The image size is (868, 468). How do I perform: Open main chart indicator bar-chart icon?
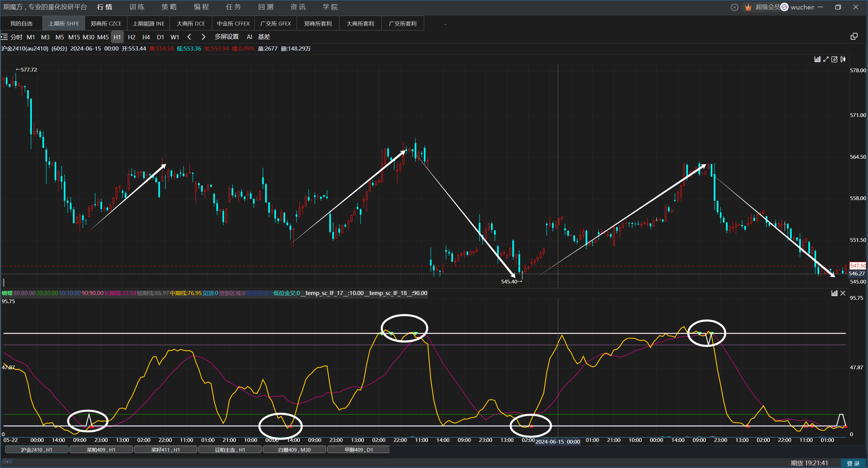click(817, 59)
